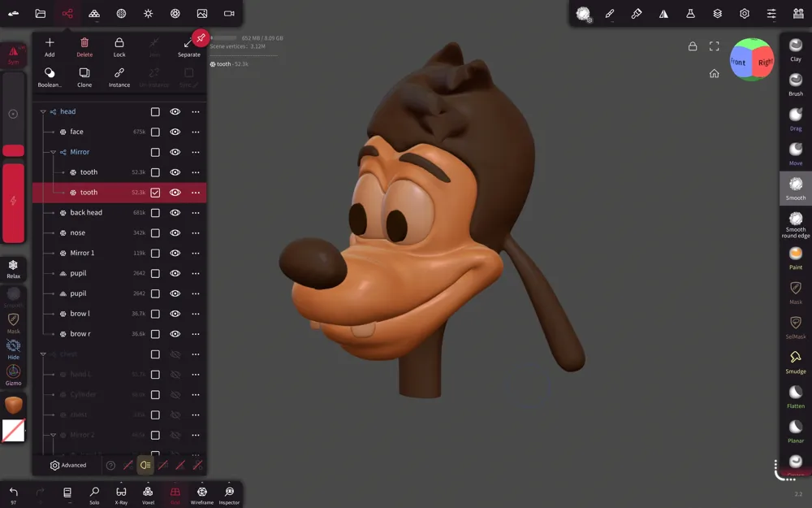The width and height of the screenshot is (812, 508).
Task: Select the Clay brush tool
Action: (796, 50)
